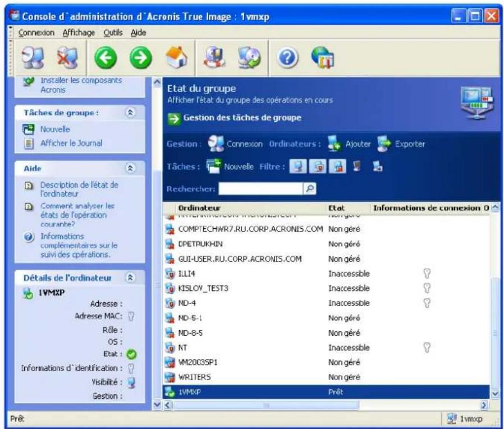The height and width of the screenshot is (429, 504).
Task: Click the computer icon in the status bar
Action: tap(452, 419)
